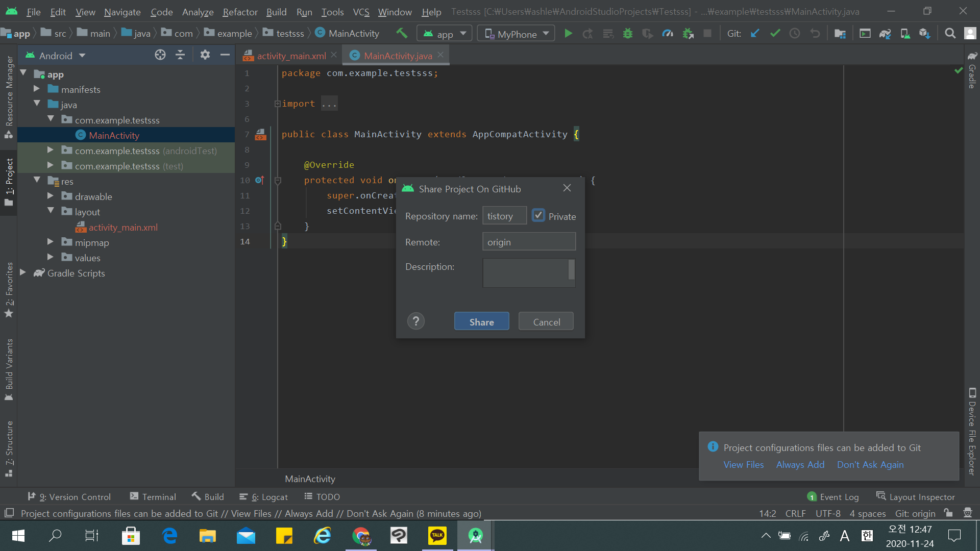Click the Git update project arrow icon
Screen dimensions: 980x551
coord(755,34)
